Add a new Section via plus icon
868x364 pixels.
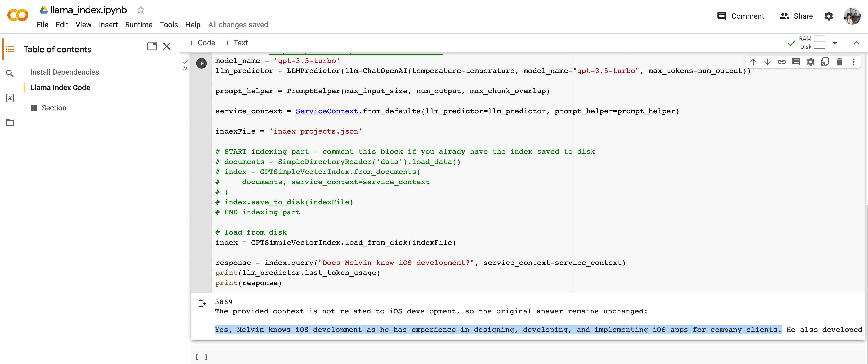(x=34, y=108)
